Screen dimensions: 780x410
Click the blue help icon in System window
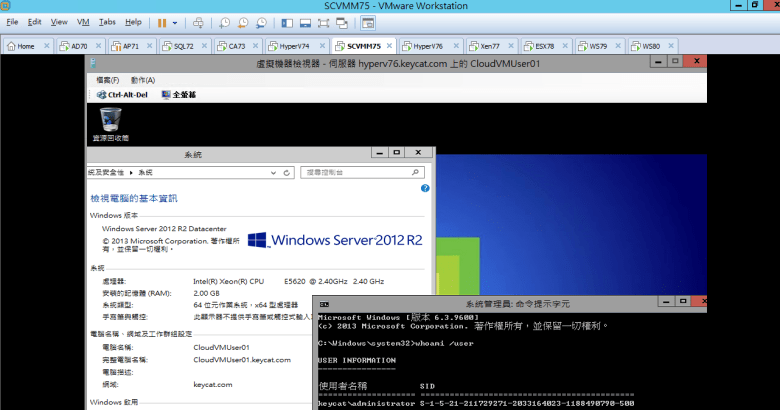coord(425,188)
